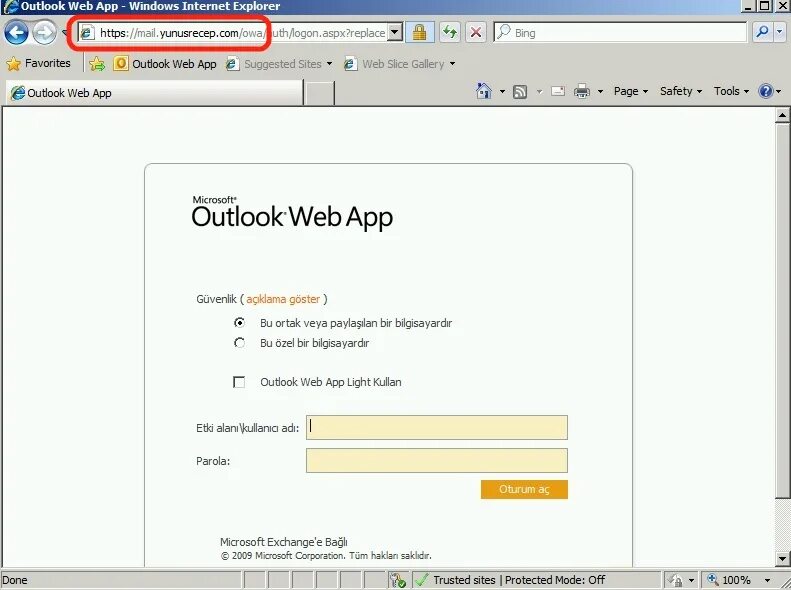Click the scrollbar up arrow
This screenshot has width=791, height=590.
[782, 115]
